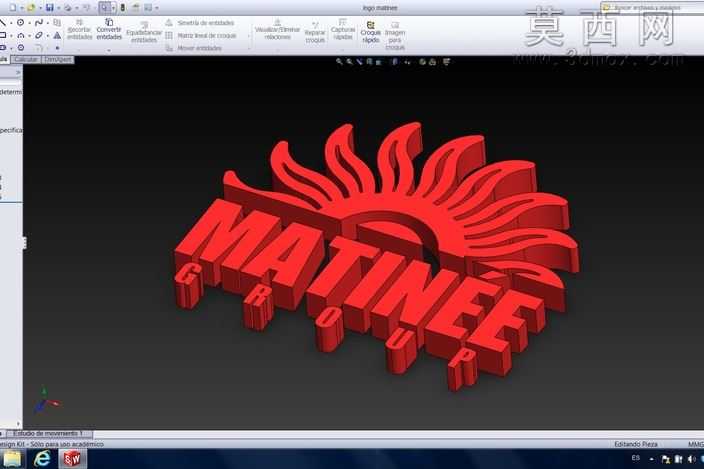Expand the Arc tool dropdown arrow
The width and height of the screenshot is (704, 469).
(29, 35)
